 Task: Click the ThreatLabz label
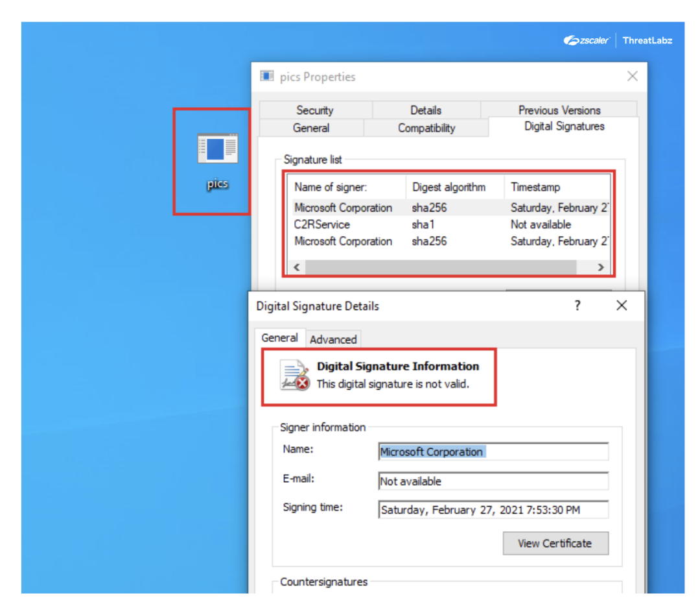647,40
